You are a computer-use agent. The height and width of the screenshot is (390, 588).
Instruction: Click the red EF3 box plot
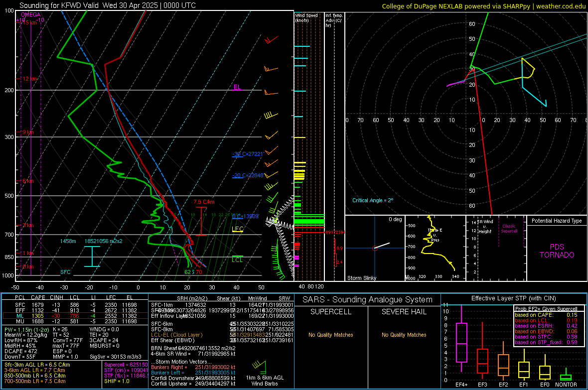(482, 361)
